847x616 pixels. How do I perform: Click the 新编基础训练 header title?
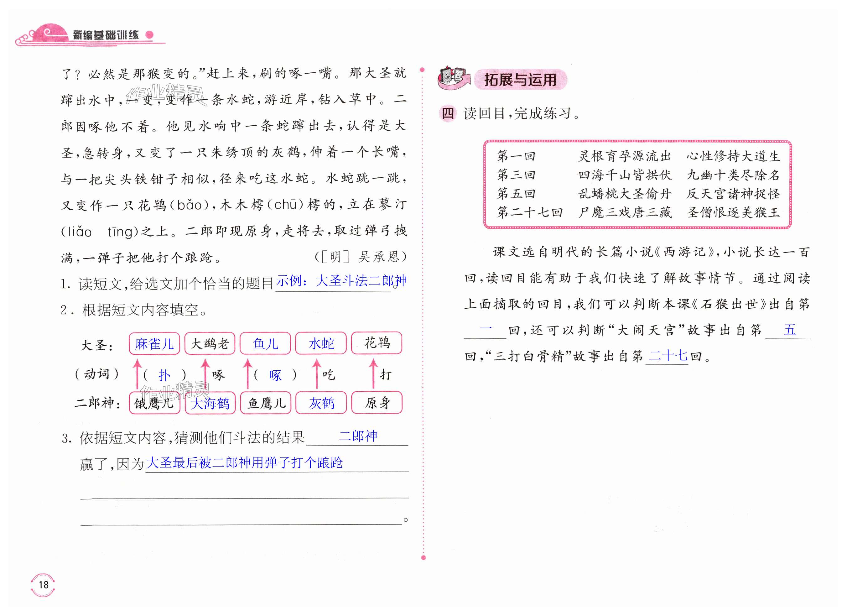coord(106,35)
